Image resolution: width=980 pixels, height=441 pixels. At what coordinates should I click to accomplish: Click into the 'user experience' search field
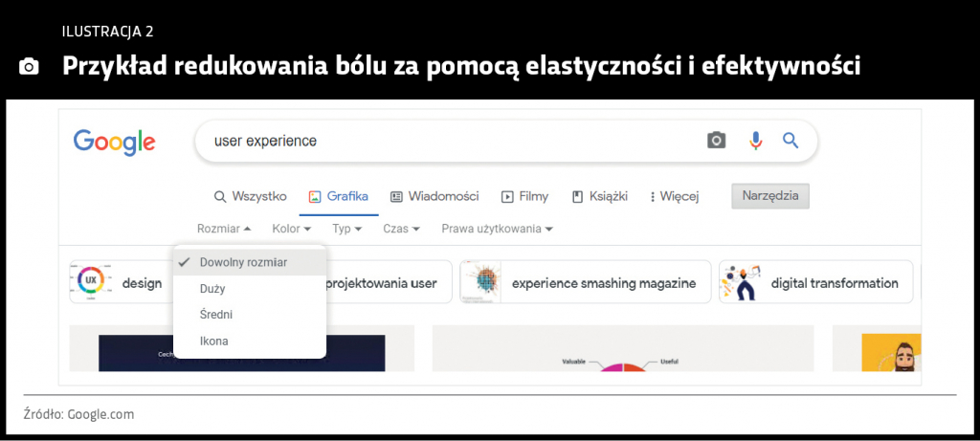[505, 142]
